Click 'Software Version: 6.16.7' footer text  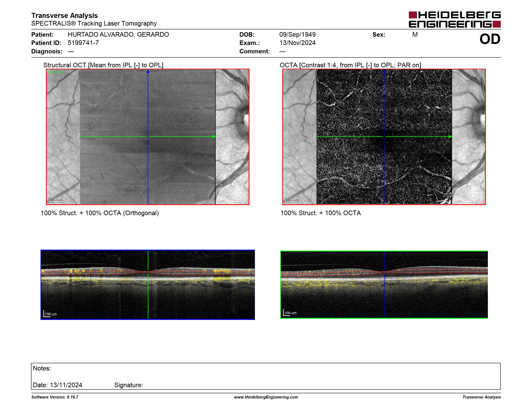coord(55,397)
